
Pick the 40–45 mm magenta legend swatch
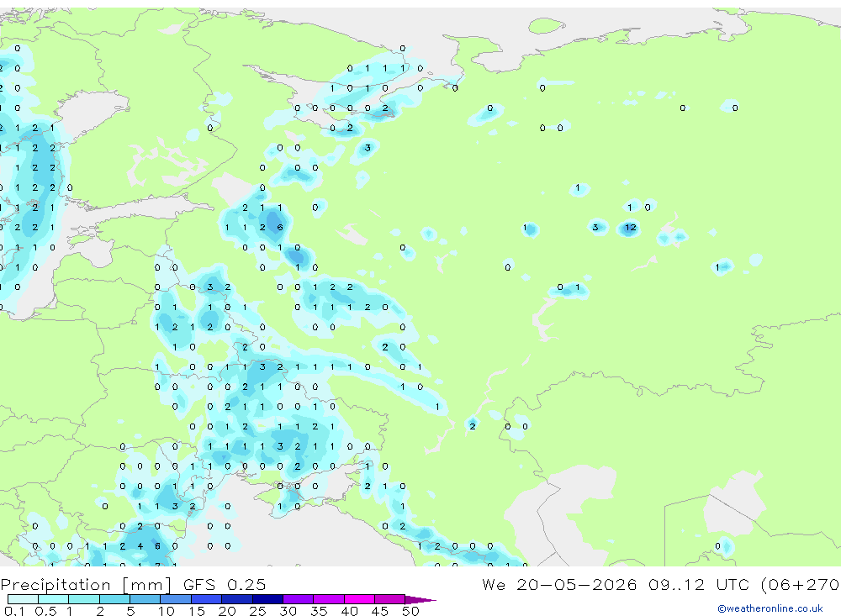[359, 599]
